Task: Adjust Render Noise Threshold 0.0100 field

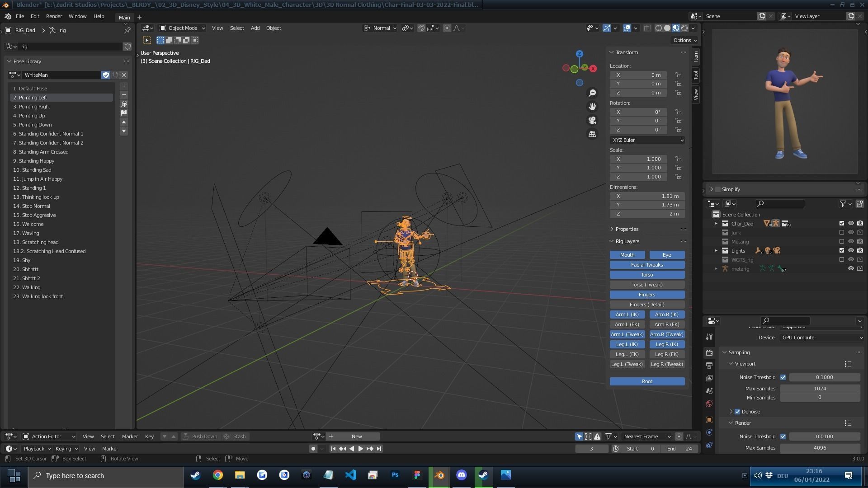Action: 824,436
